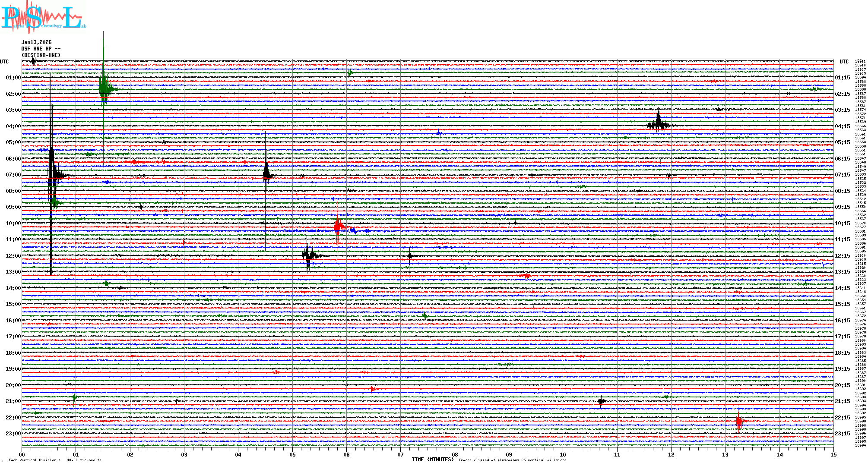Click the PSL Seismology Lab logo
Viewport: 868px width, 466px height.
coord(43,17)
